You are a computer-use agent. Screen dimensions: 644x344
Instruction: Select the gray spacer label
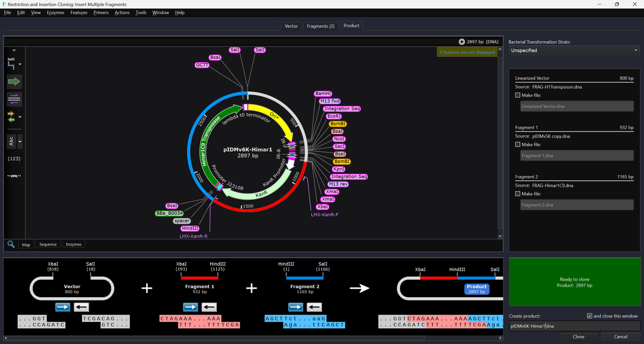click(x=182, y=221)
